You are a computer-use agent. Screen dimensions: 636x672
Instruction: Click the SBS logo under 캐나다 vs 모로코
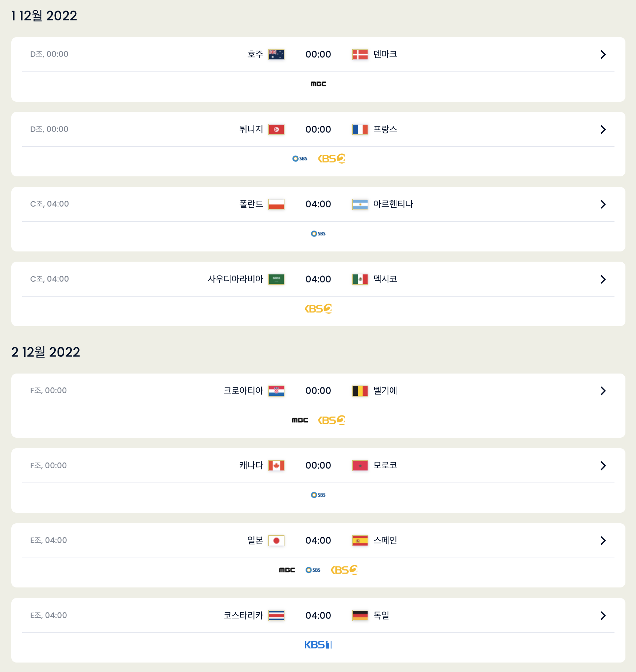click(318, 495)
